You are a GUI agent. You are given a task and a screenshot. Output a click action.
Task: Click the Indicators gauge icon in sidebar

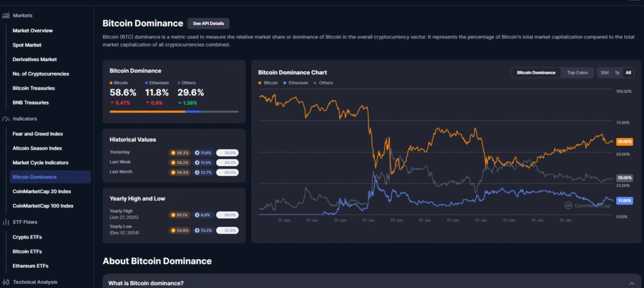point(4,118)
